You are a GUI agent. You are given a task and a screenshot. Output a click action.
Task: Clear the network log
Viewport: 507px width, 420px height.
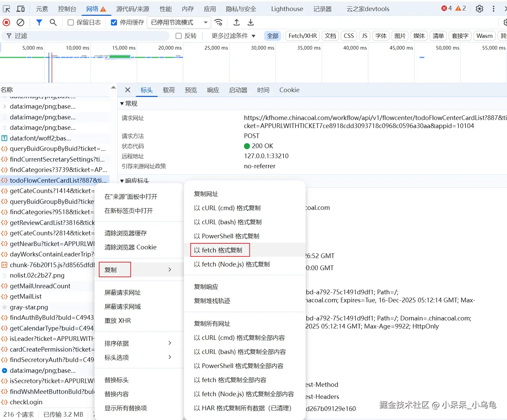(20, 22)
